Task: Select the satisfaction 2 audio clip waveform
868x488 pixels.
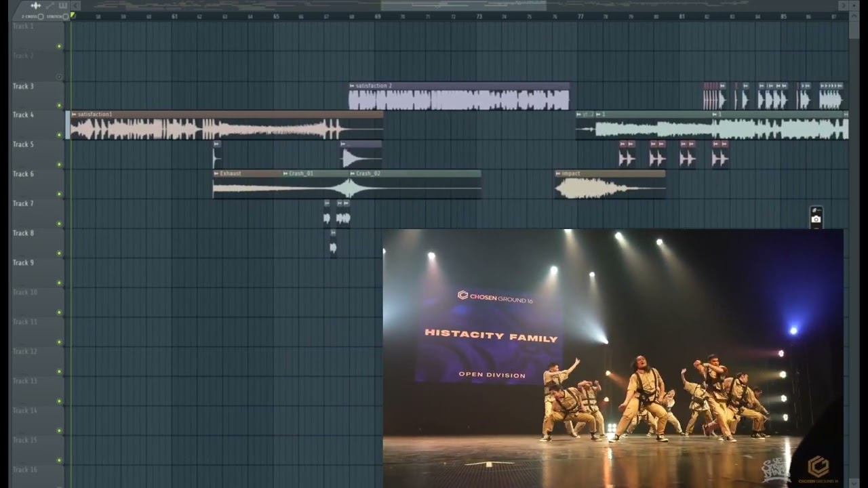Action: [x=459, y=100]
